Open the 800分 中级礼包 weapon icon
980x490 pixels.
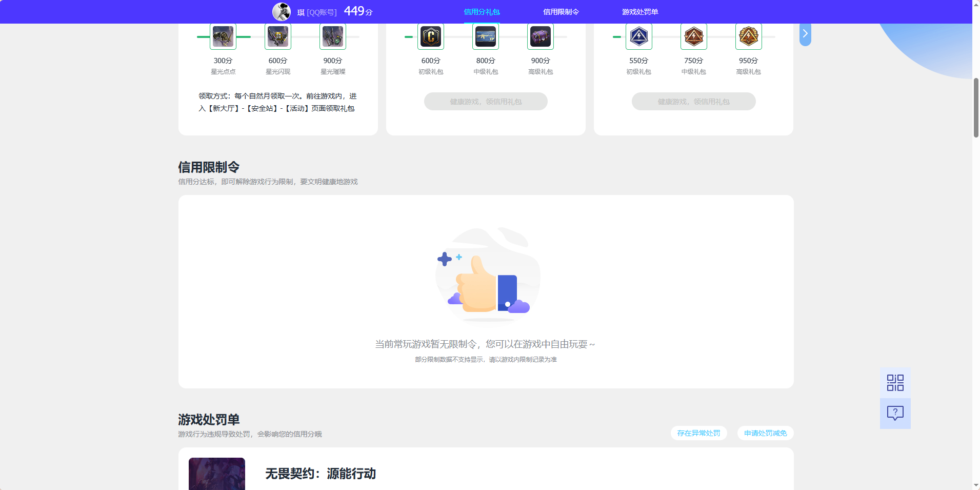(x=485, y=36)
